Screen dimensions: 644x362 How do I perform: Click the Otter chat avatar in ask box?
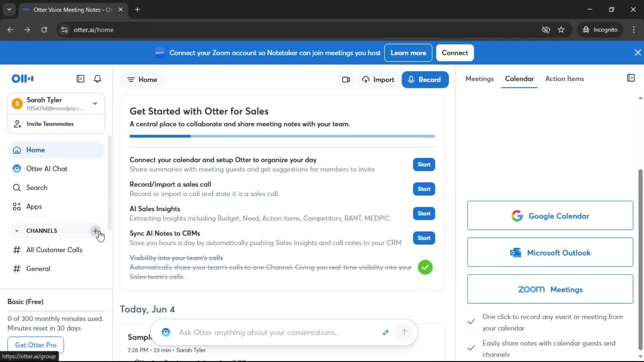tap(166, 333)
